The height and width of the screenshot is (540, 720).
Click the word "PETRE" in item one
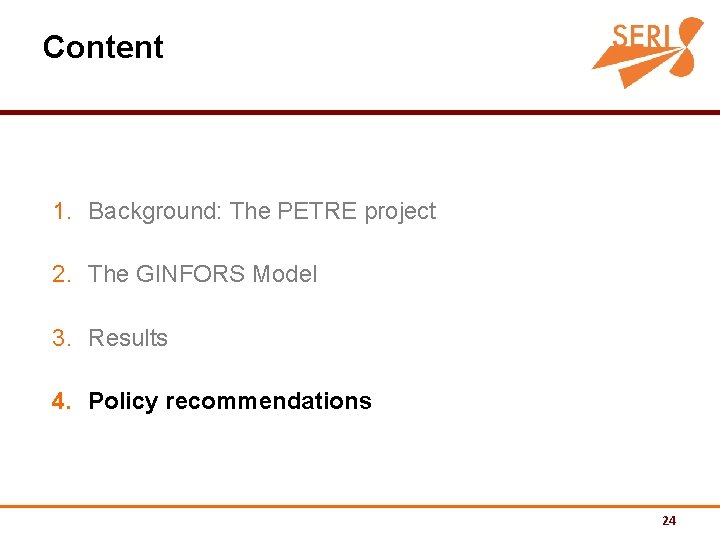coord(317,211)
